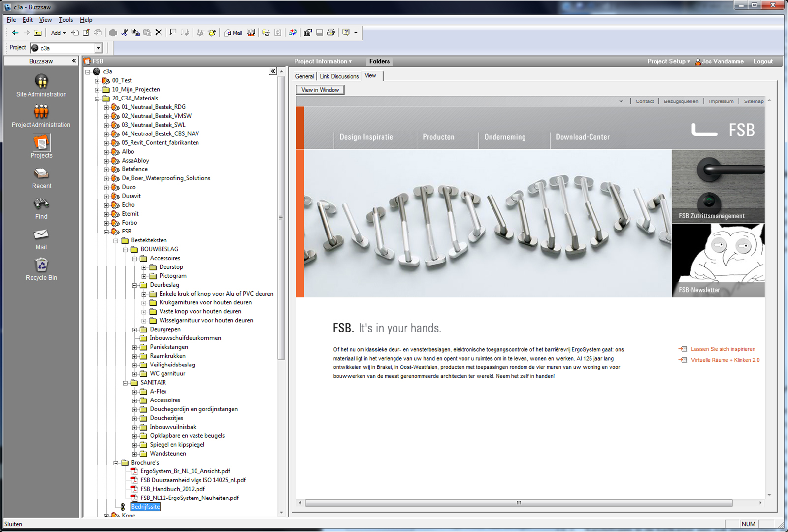Click the tree pane vertical scrollbar
Viewport: 788px width, 532px height.
(x=281, y=217)
